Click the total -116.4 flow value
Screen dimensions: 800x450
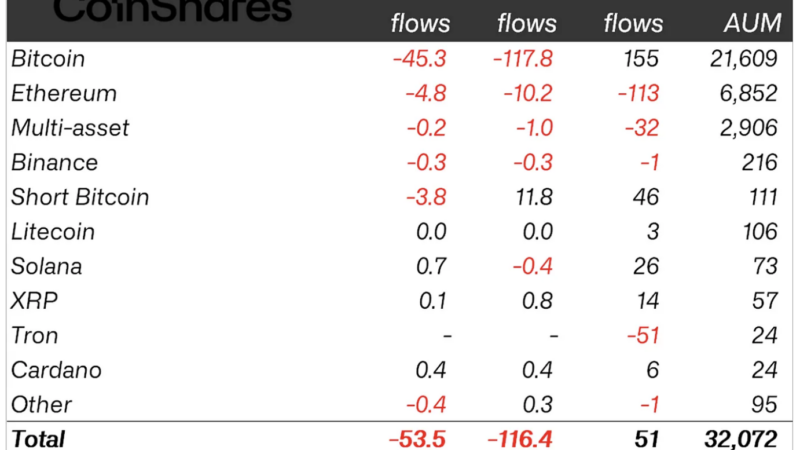[x=520, y=439]
